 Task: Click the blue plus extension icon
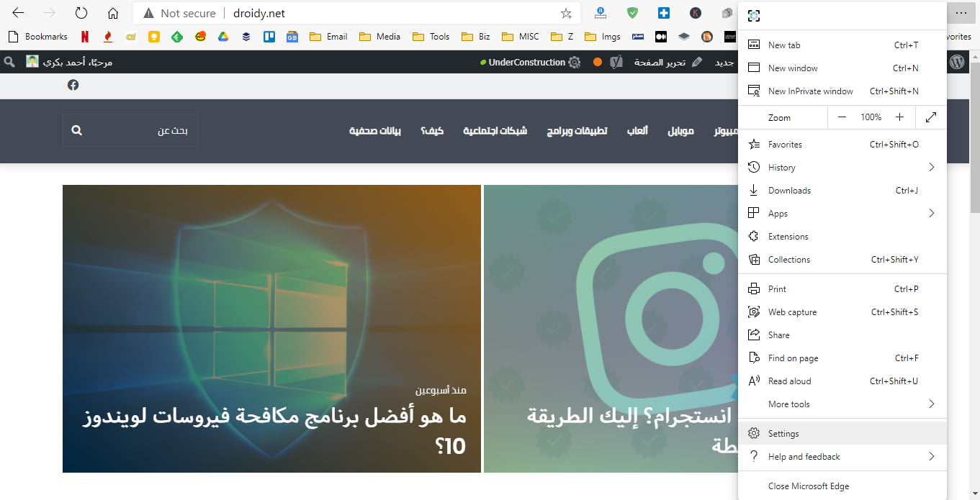tap(663, 13)
